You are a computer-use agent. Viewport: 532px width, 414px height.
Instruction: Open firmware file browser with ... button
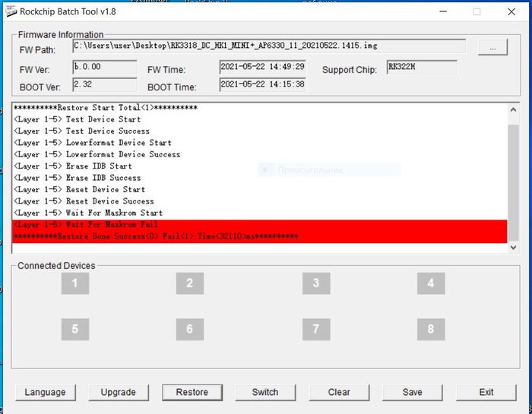[x=492, y=47]
